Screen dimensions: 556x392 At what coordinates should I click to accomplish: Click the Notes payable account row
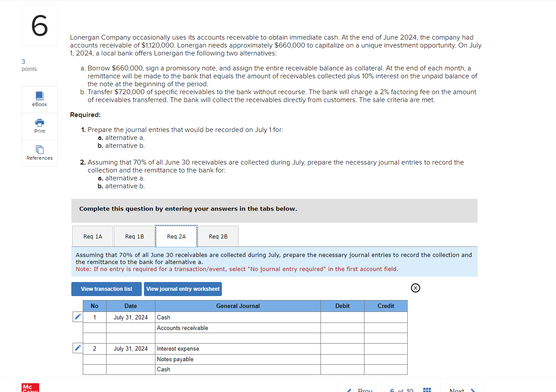tap(238, 359)
